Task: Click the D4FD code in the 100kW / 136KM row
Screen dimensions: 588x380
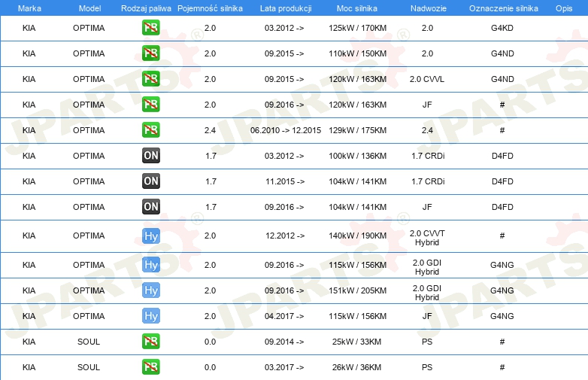Action: [502, 156]
